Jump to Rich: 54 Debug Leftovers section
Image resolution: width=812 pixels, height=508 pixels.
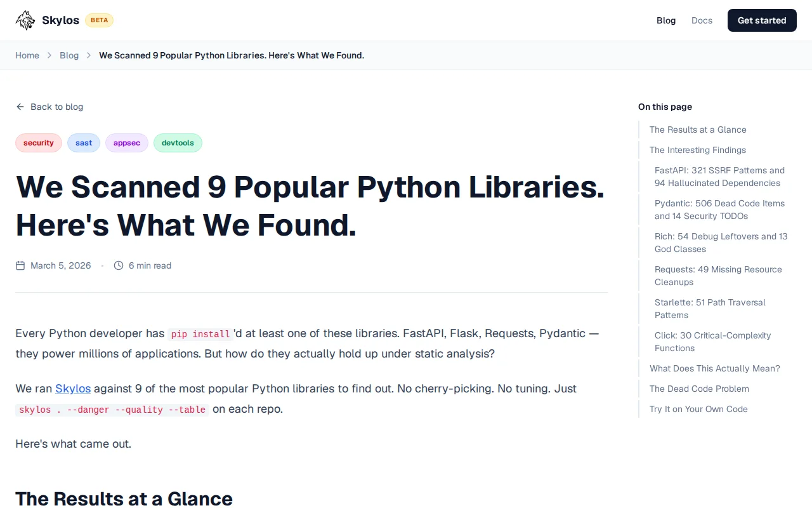(721, 243)
